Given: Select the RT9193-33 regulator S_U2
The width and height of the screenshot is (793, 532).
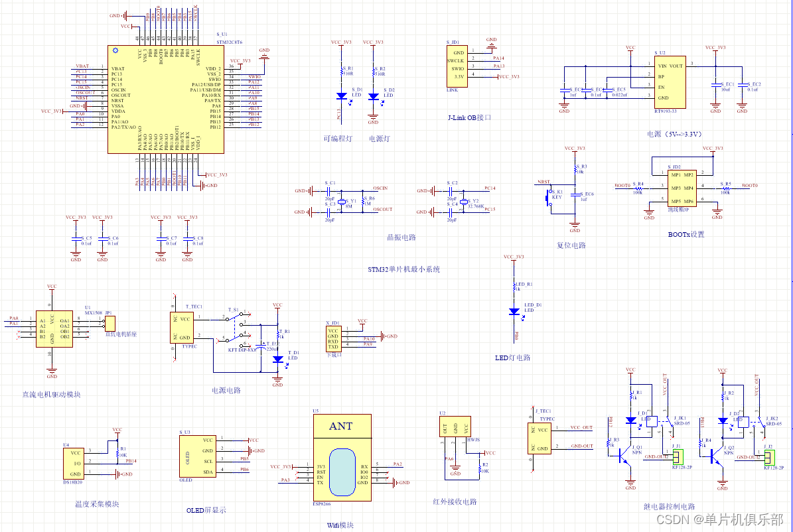Looking at the screenshot, I should (670, 82).
